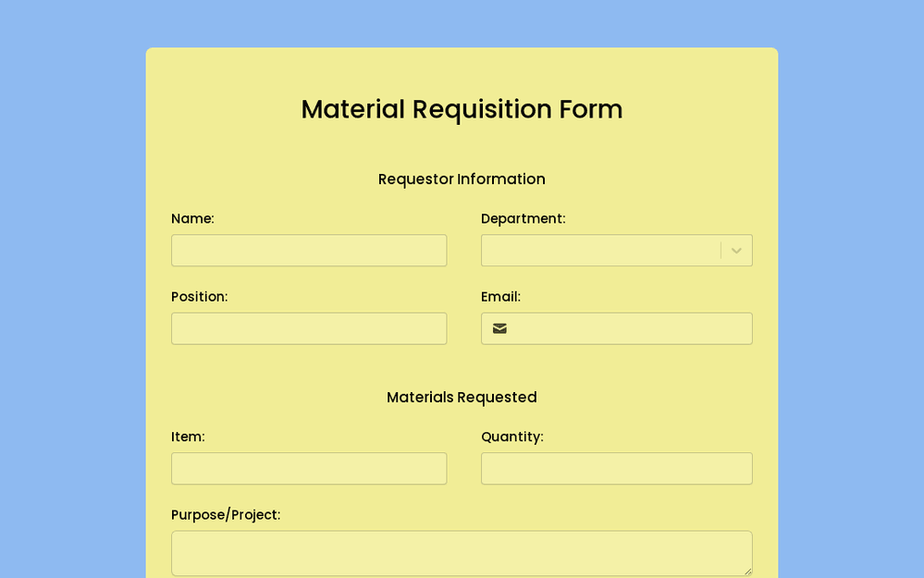
Task: Click the Material Requisition Form title
Action: coord(462,109)
